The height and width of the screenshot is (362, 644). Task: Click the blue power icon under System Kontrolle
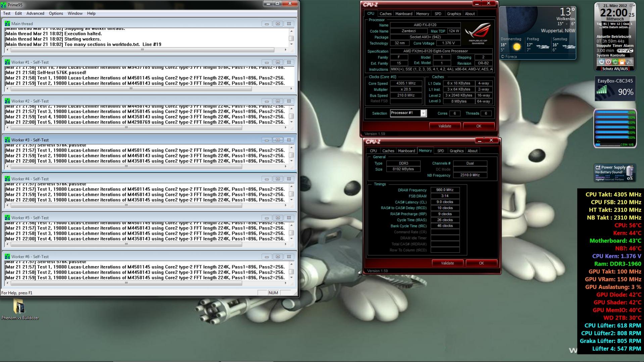[601, 62]
